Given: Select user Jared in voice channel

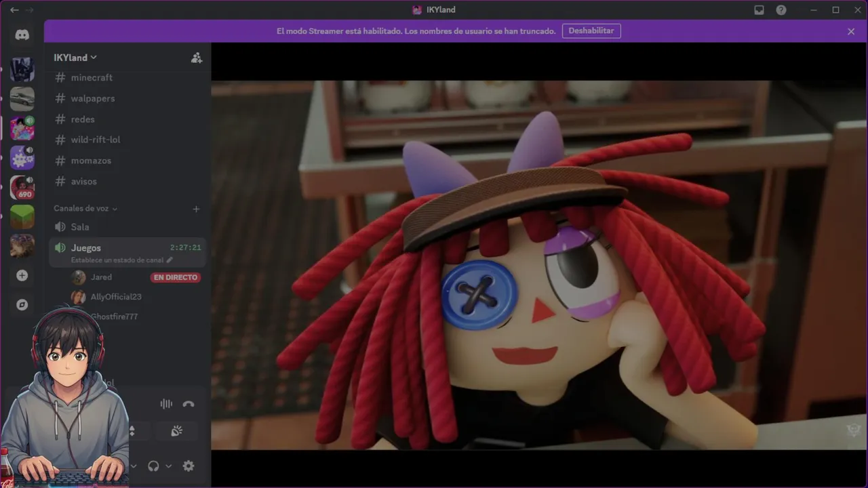Looking at the screenshot, I should point(101,277).
